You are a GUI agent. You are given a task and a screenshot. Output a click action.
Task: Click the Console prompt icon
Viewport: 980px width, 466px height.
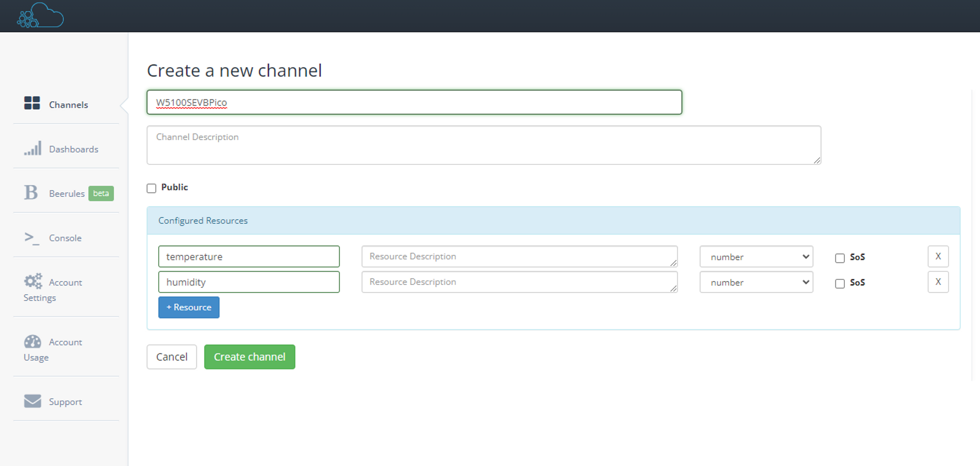[32, 238]
